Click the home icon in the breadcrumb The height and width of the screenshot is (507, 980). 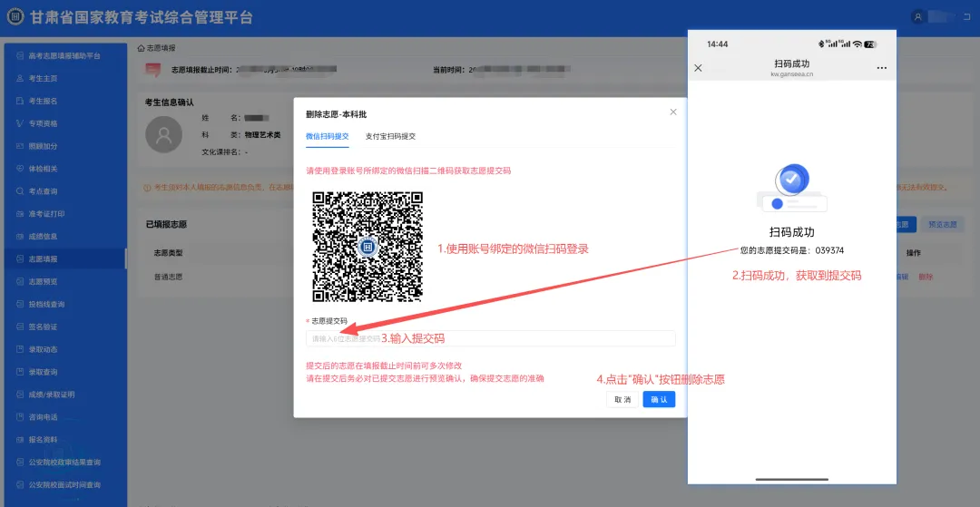141,48
